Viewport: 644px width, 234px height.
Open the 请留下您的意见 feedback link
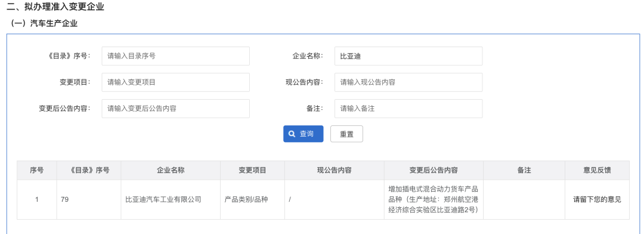point(597,200)
